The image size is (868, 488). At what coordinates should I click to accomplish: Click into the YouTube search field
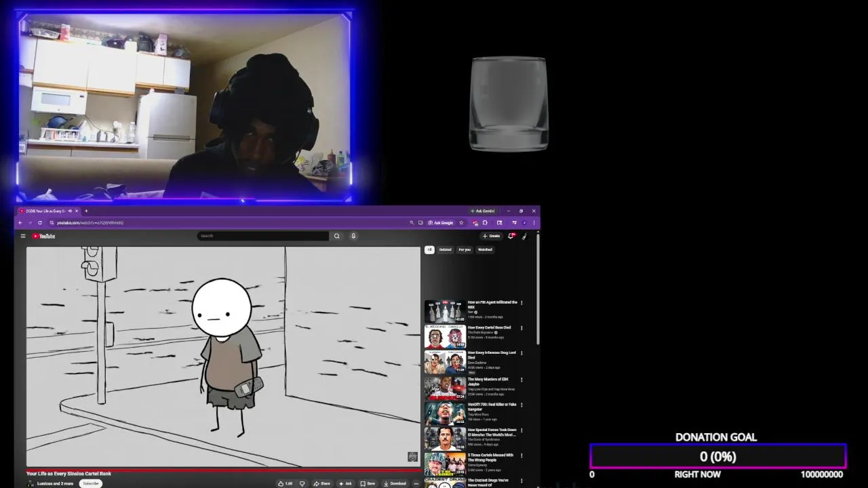263,236
